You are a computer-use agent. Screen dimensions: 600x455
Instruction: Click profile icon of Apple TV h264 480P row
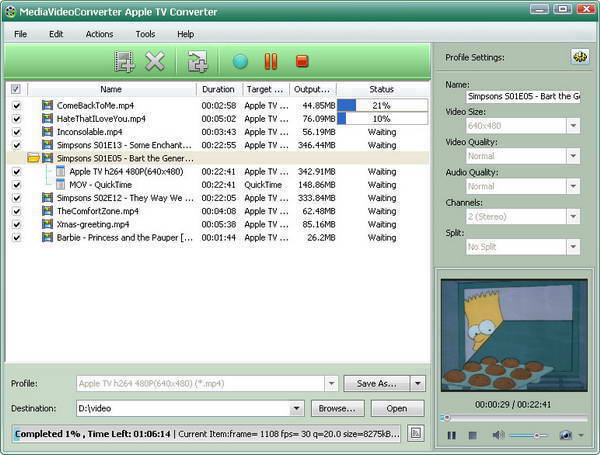tap(60, 171)
